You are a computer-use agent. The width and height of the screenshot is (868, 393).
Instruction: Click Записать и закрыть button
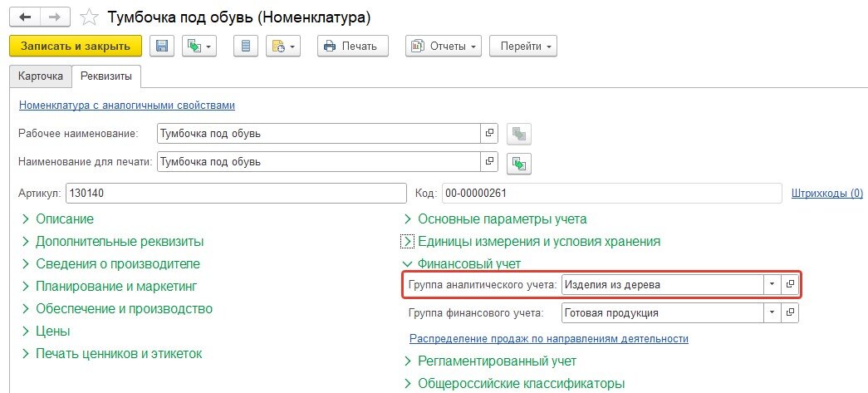[x=76, y=47]
